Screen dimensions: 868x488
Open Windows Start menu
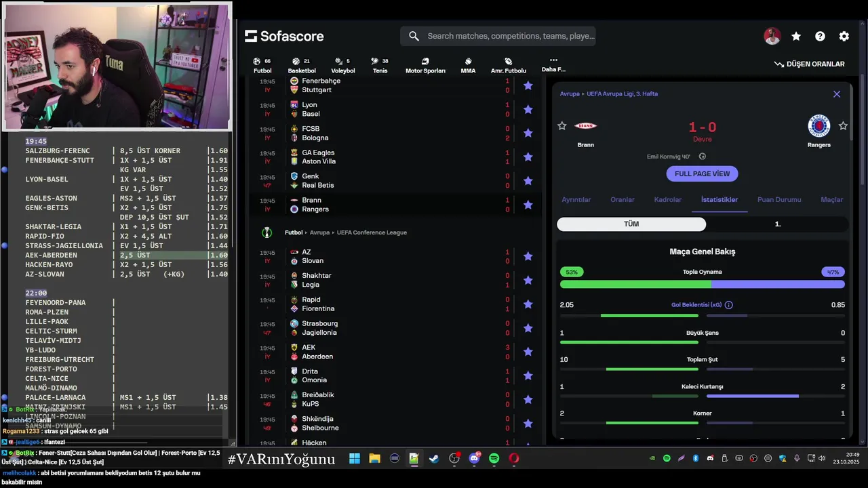[x=354, y=459]
